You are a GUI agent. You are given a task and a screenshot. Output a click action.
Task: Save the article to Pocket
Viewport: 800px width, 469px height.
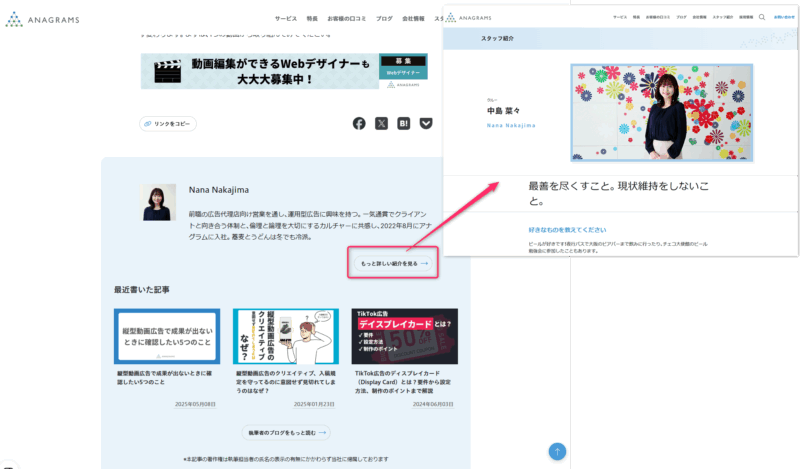click(426, 124)
